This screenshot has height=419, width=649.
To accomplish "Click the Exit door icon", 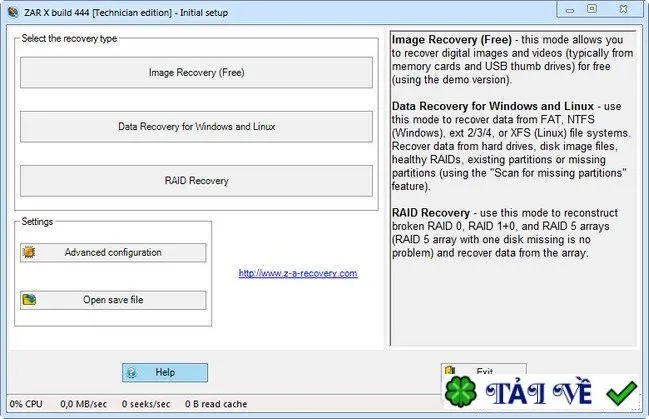I will pyautogui.click(x=450, y=370).
